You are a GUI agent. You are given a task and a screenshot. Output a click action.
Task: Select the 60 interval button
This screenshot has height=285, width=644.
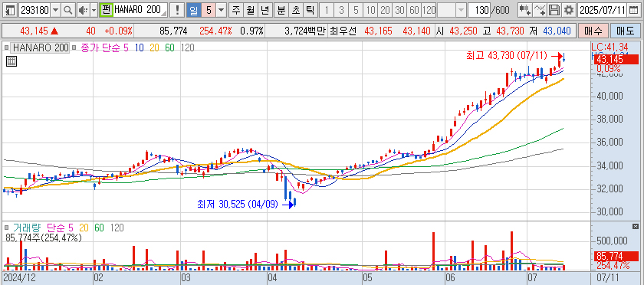(414, 10)
